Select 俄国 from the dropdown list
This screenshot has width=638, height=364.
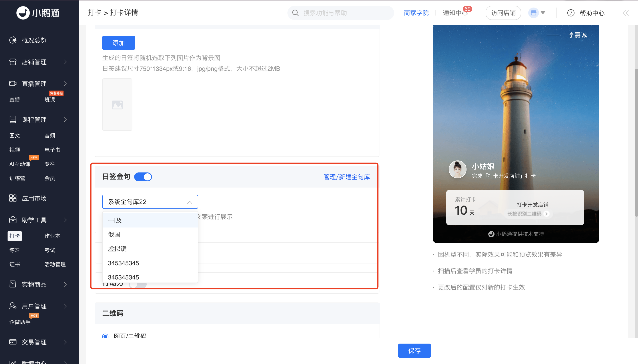pos(150,235)
